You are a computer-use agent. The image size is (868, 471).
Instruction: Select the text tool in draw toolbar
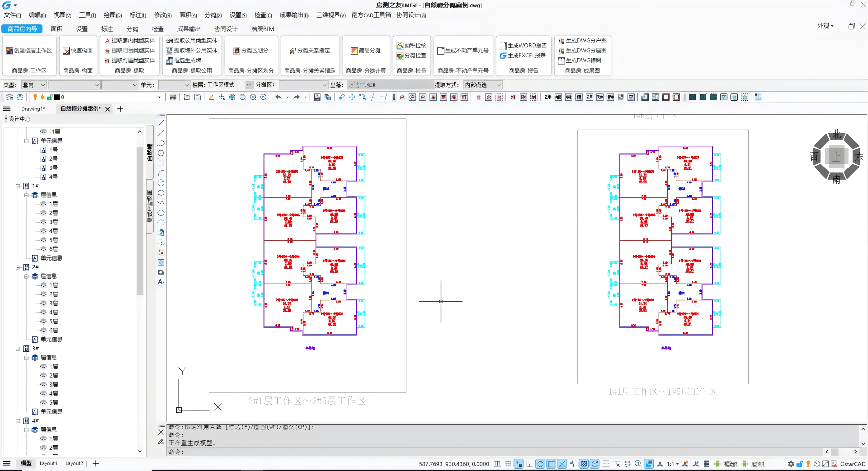(x=161, y=282)
